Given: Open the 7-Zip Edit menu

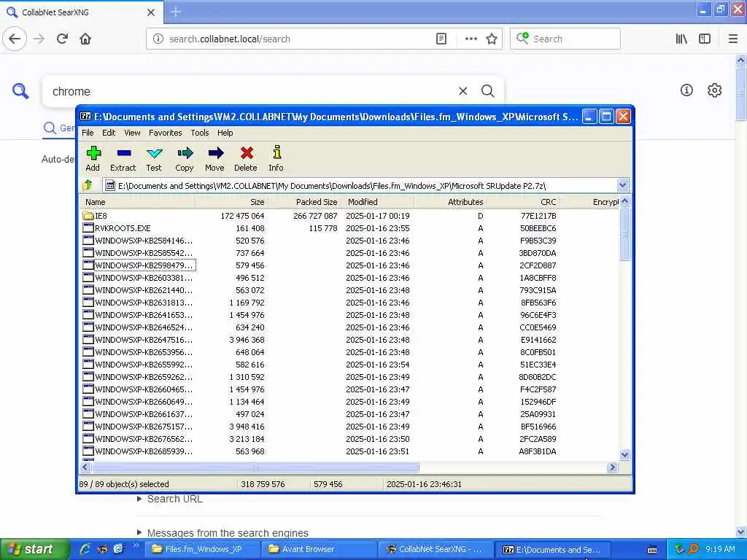Looking at the screenshot, I should tap(109, 133).
